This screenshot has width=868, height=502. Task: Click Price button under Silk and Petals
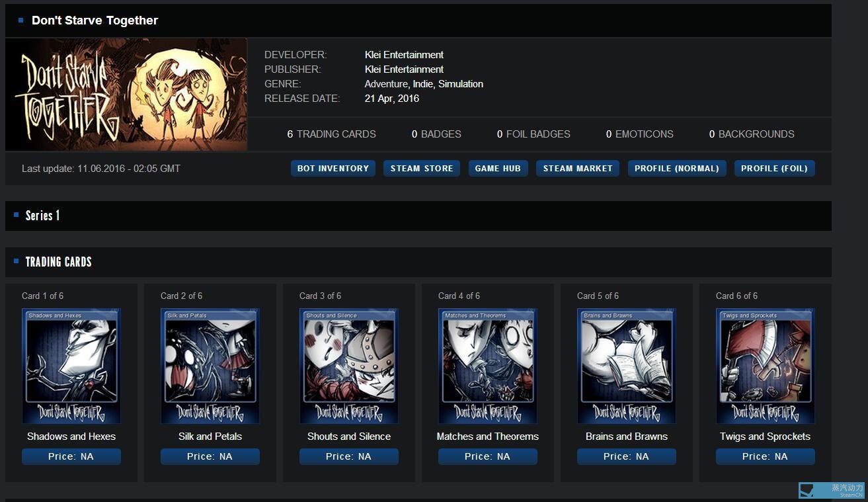(210, 456)
